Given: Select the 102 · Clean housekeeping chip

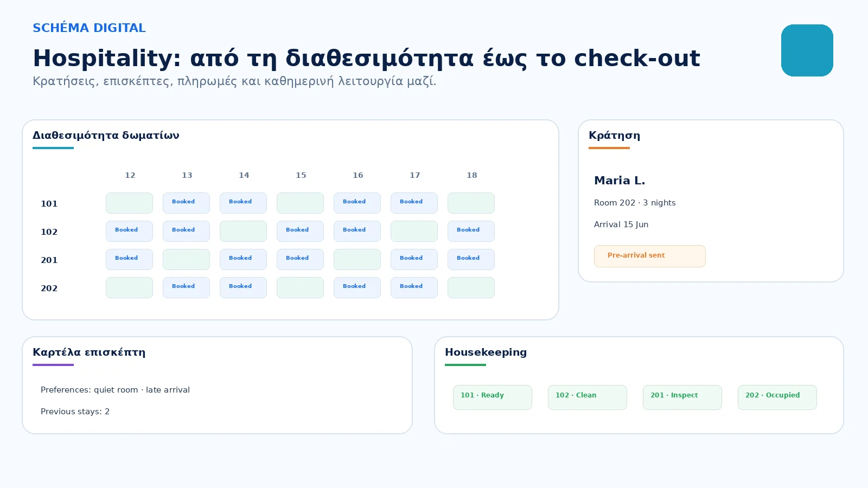Looking at the screenshot, I should point(588,397).
